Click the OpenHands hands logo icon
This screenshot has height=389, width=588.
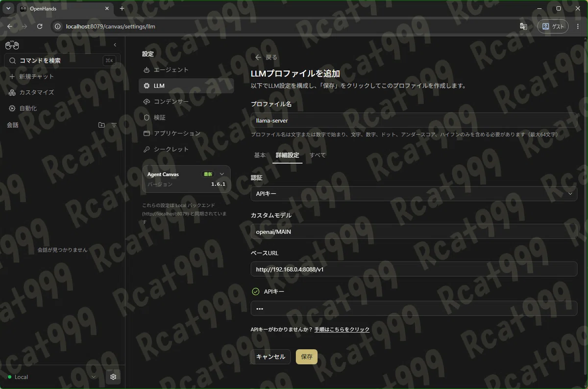click(x=12, y=45)
